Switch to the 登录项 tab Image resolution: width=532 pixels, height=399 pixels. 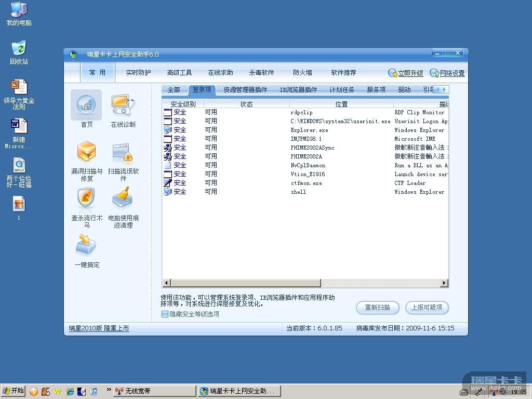coord(202,89)
